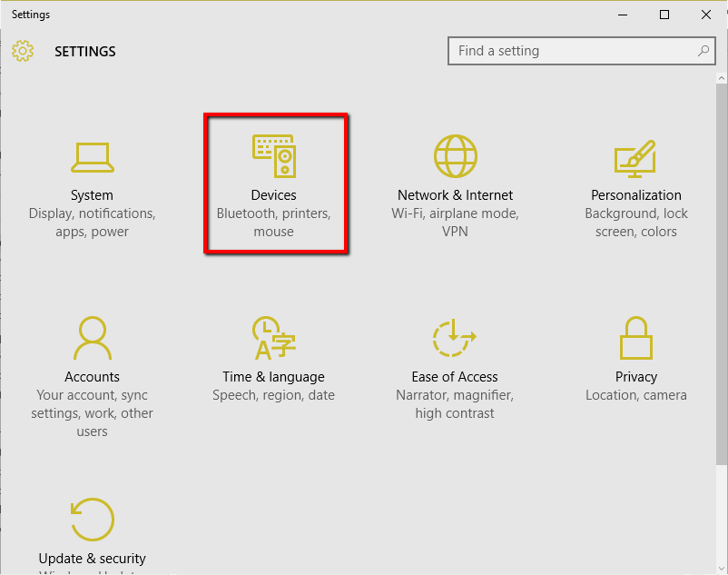Click the 'Bluetooth, printers, mouse' description text

pyautogui.click(x=273, y=223)
